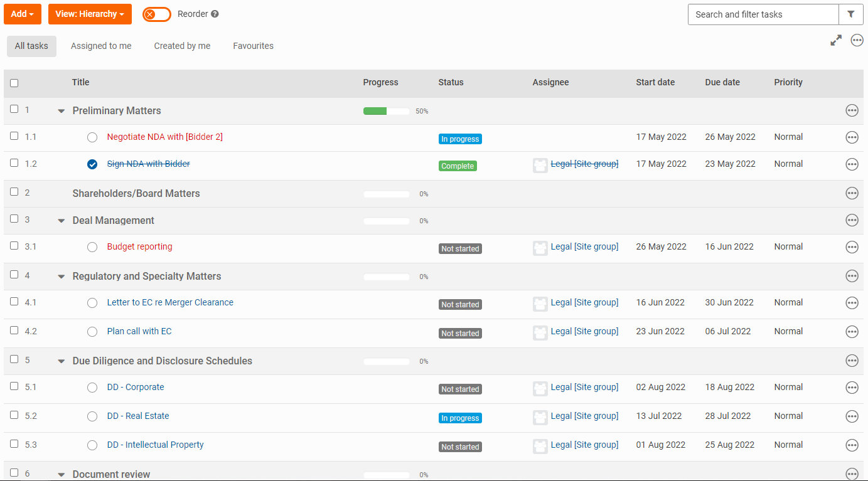Open the DD - Corporate task
868x481 pixels.
(x=136, y=387)
